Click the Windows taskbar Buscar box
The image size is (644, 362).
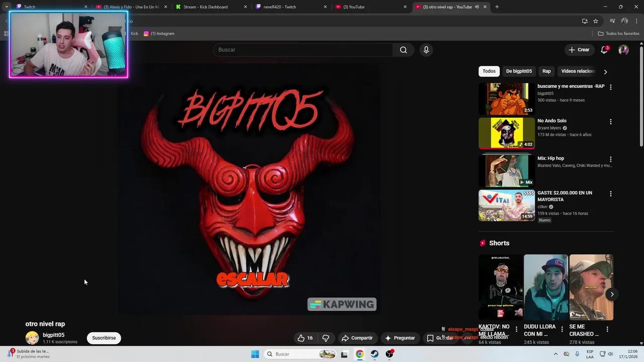[301, 354]
